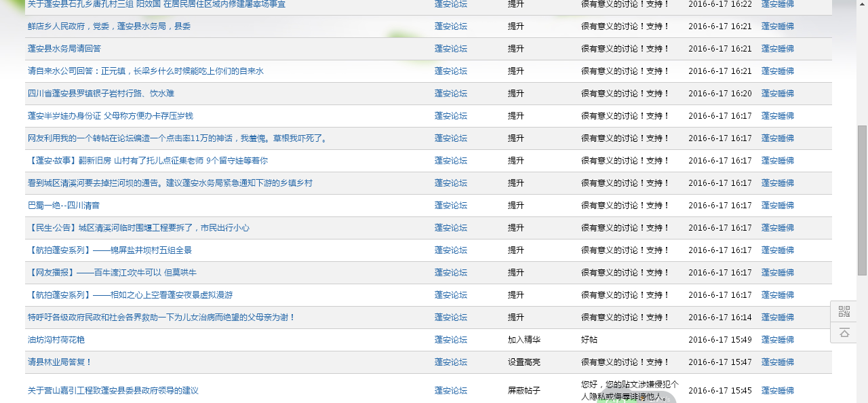This screenshot has height=403, width=868.
Task: Click 蓬安论坛 link in the 油坊沟村荷花艳 row
Action: (451, 340)
